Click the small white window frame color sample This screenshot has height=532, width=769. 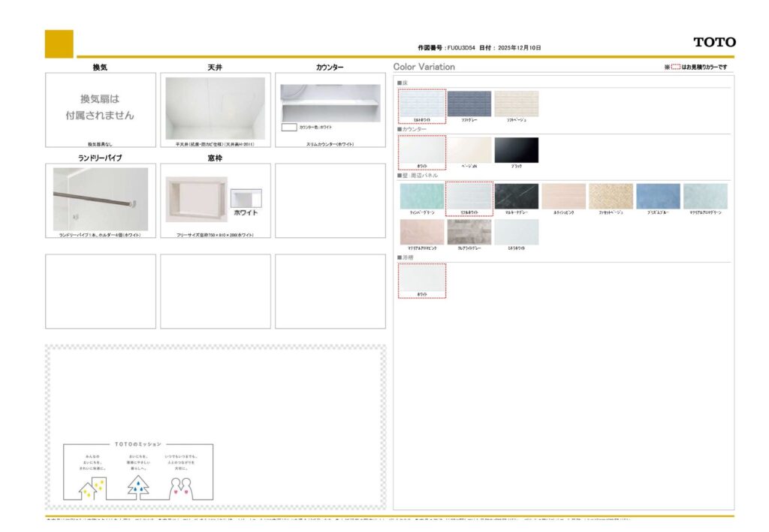coord(246,198)
